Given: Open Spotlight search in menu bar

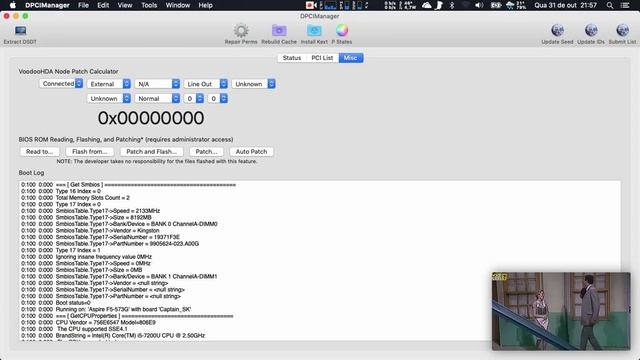Looking at the screenshot, I should tap(610, 5).
